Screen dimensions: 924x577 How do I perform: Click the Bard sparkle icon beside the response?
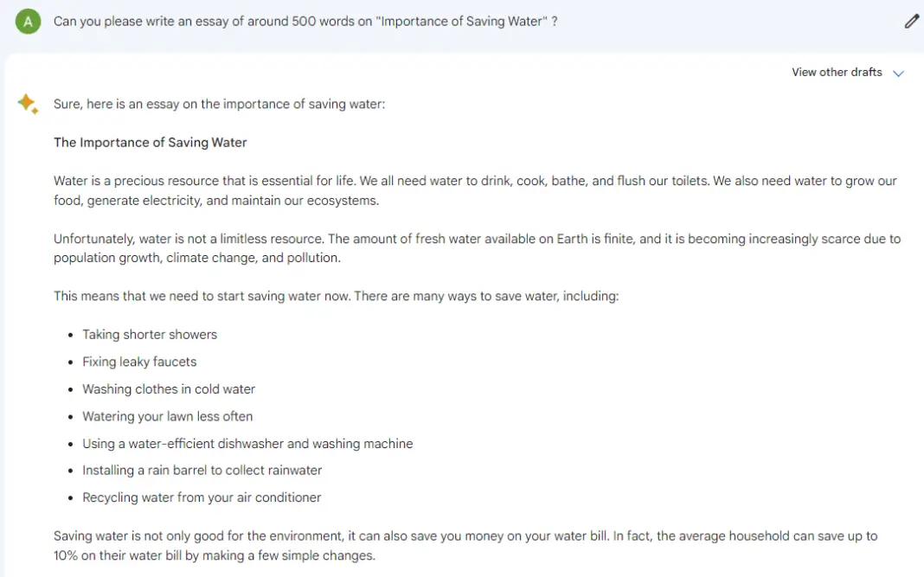[x=29, y=103]
